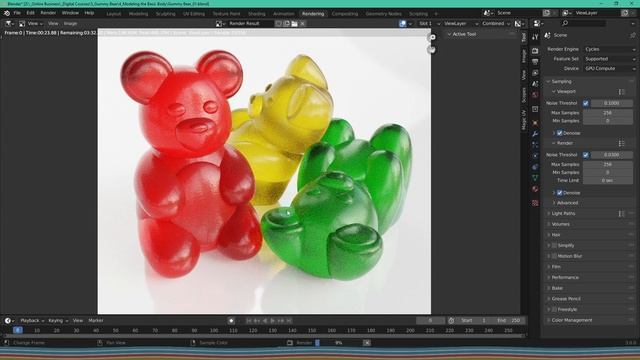Click the Render Max Samples field
Screen dimensions: 640x360
[x=608, y=164]
